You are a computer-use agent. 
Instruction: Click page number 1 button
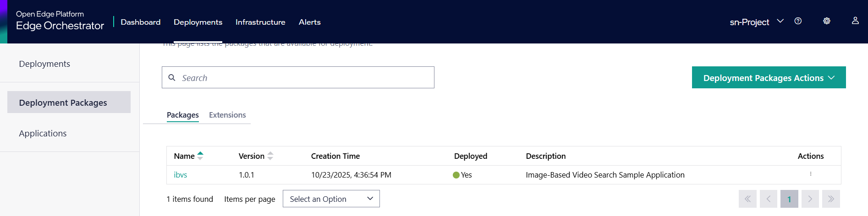click(789, 199)
